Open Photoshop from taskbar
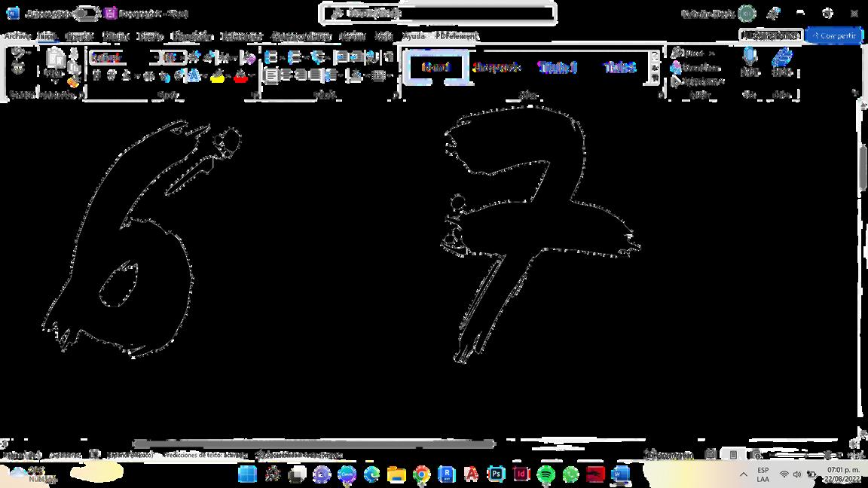The width and height of the screenshot is (868, 488). coord(496,474)
